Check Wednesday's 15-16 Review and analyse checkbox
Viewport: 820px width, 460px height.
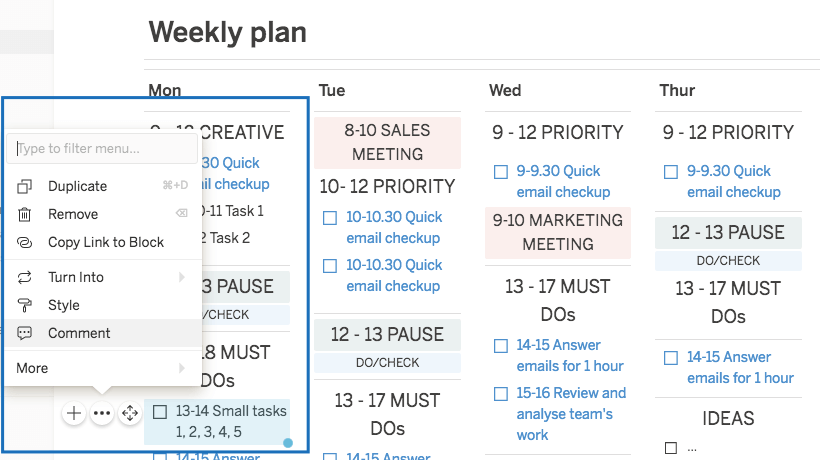pyautogui.click(x=501, y=394)
